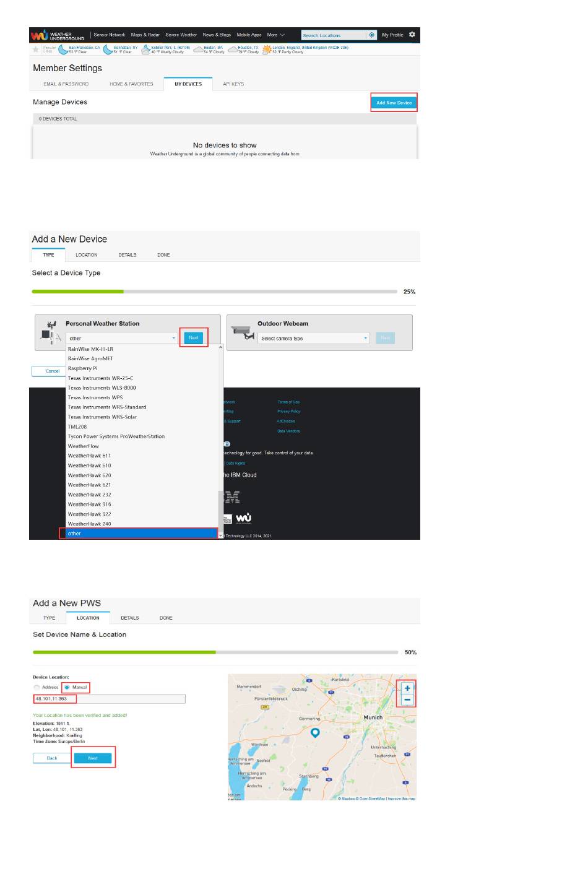This screenshot has height=879, width=588.
Task: Open Select camera type dropdown
Action: coord(314,338)
